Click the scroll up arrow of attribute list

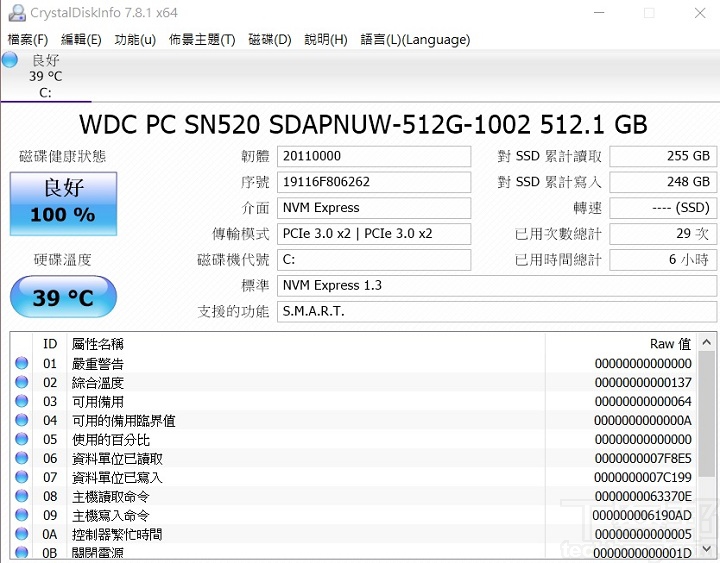[707, 342]
